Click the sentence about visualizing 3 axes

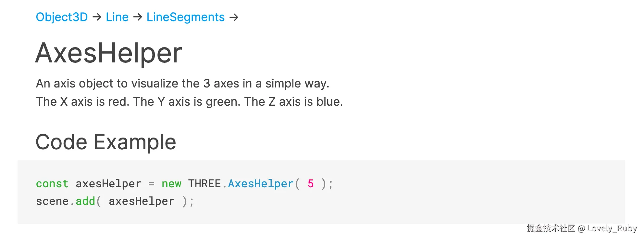pyautogui.click(x=182, y=84)
